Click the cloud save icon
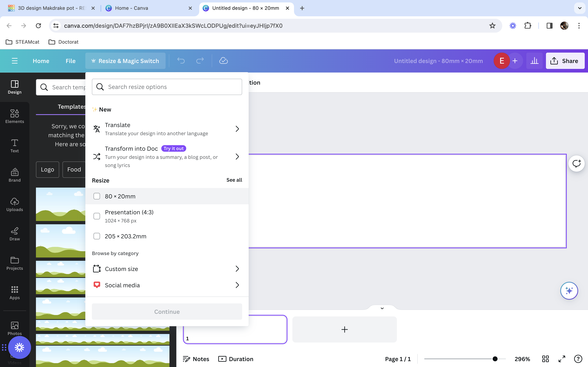 (223, 61)
